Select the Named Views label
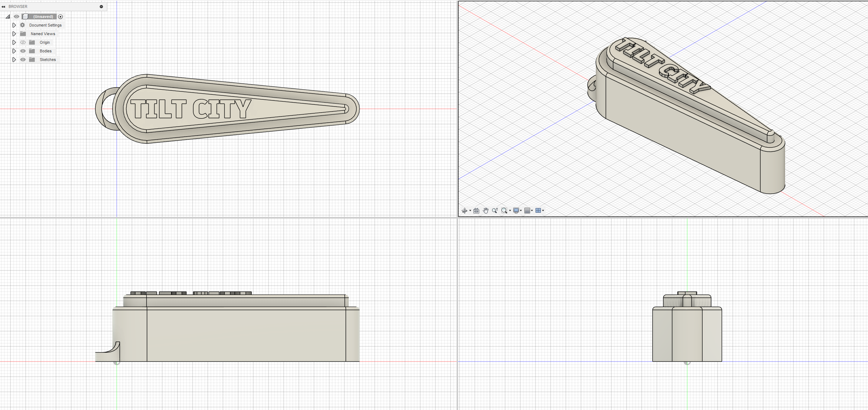Screen dimensions: 868x410 43,34
